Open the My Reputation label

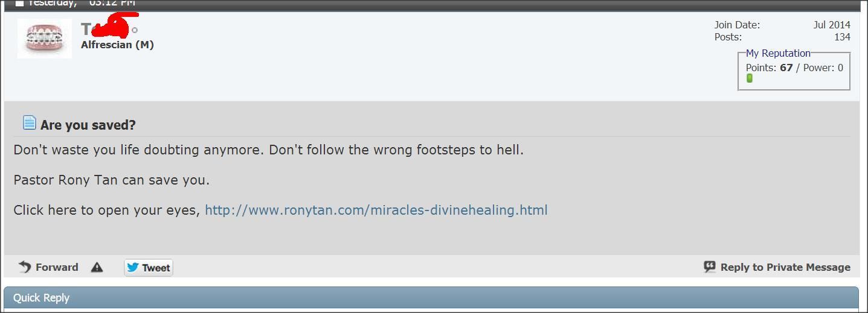click(x=778, y=53)
